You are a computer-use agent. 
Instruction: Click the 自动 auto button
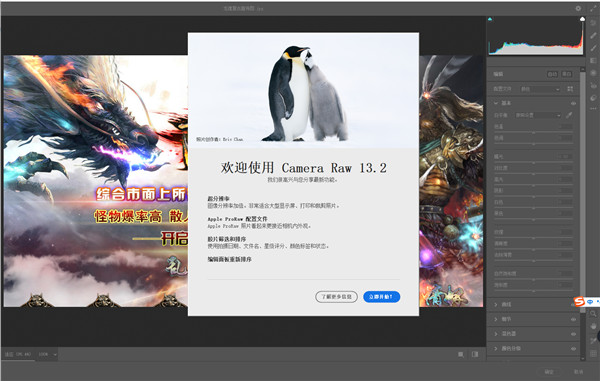(x=553, y=74)
